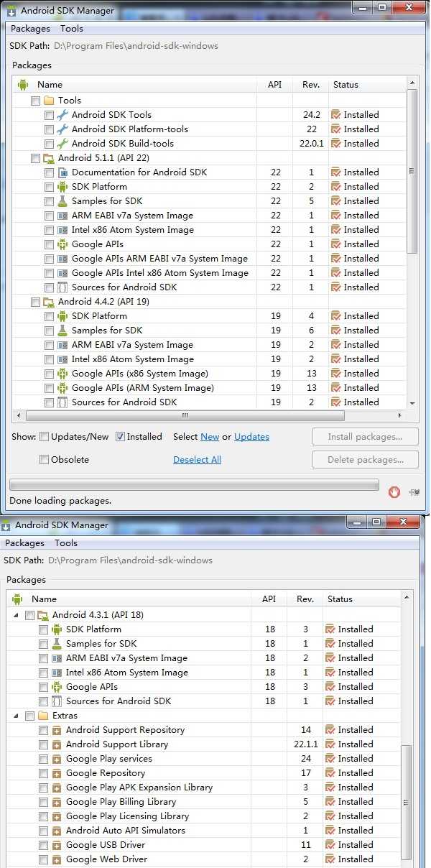Click the Android SDK Build-tools wrench icon
The image size is (431, 868).
click(62, 144)
